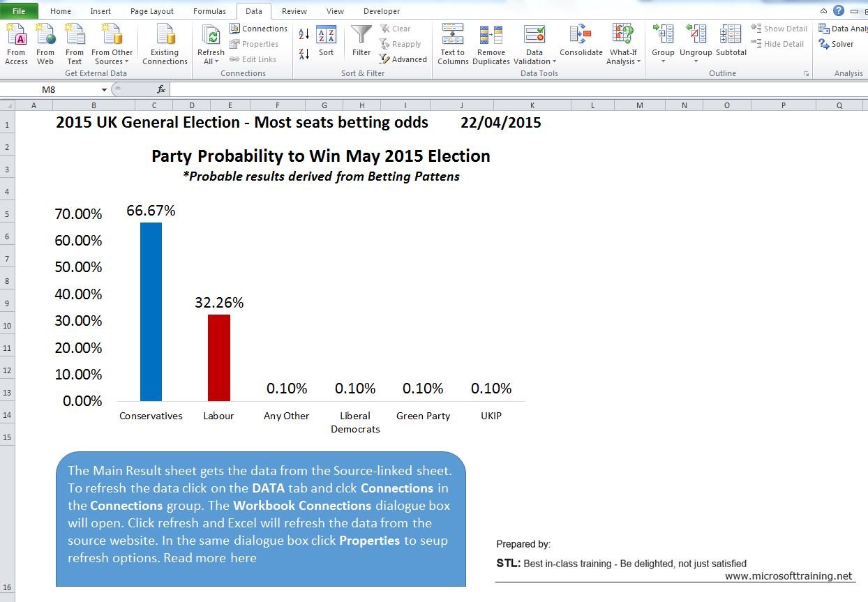Open the File tab
Screen dimensions: 868x602
[x=19, y=11]
